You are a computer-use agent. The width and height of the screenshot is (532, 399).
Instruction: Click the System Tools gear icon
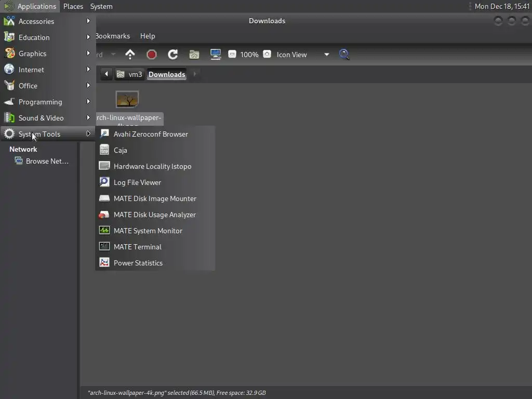pos(9,134)
